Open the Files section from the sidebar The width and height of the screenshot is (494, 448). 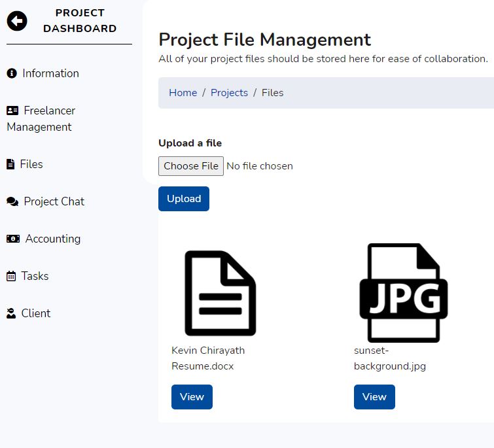pyautogui.click(x=31, y=164)
